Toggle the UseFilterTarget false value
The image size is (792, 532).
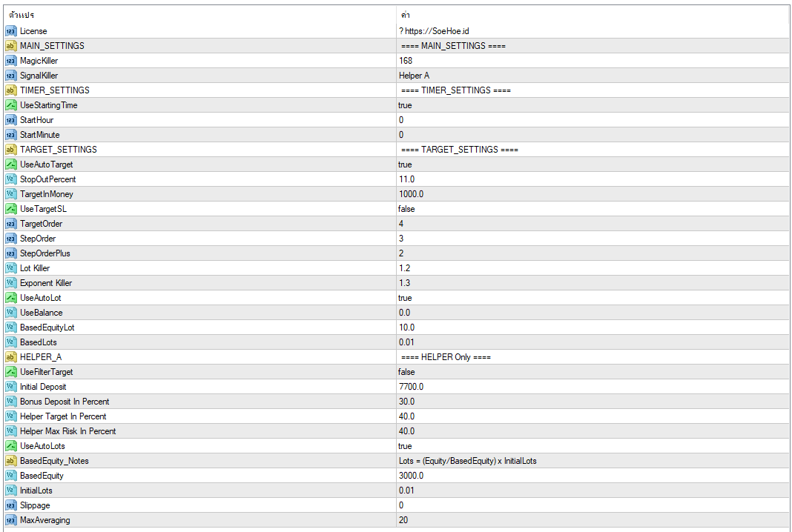(406, 372)
